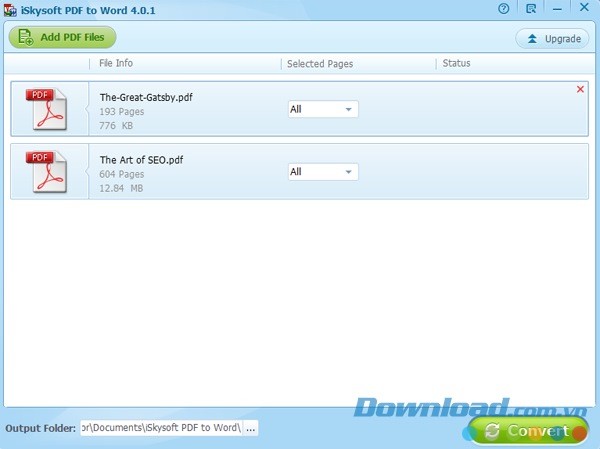Click the 193 Pages text
Image resolution: width=600 pixels, height=449 pixels.
(122, 112)
